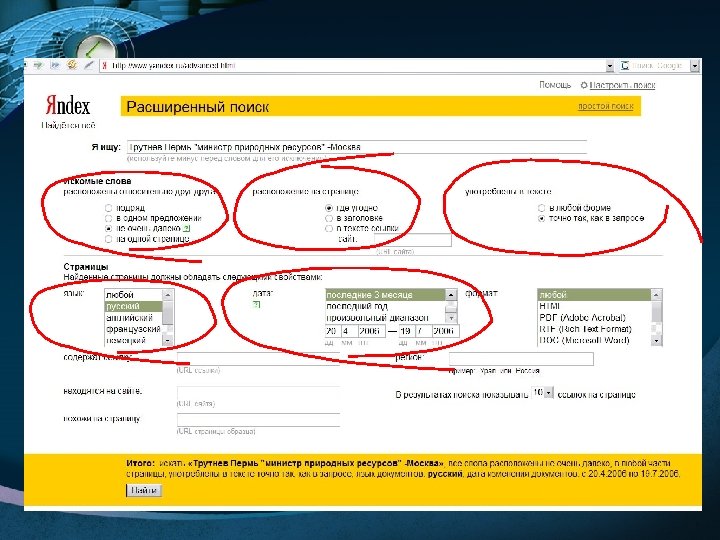Open the Google search box dropdown arrow
This screenshot has width=720, height=540.
click(695, 66)
